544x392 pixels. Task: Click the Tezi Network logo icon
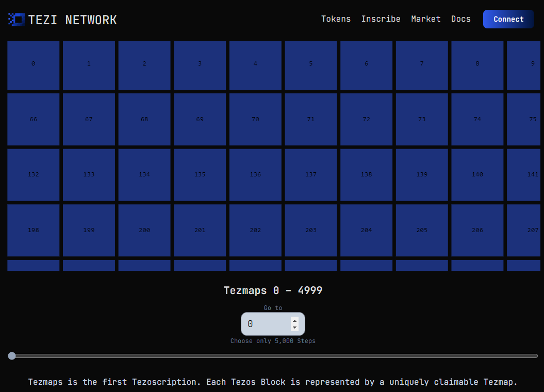(17, 20)
